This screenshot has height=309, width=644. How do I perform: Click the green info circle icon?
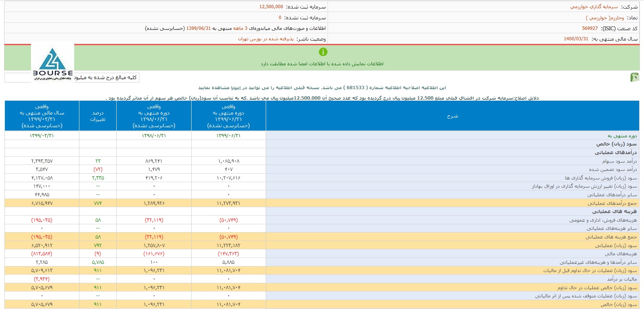click(x=323, y=52)
